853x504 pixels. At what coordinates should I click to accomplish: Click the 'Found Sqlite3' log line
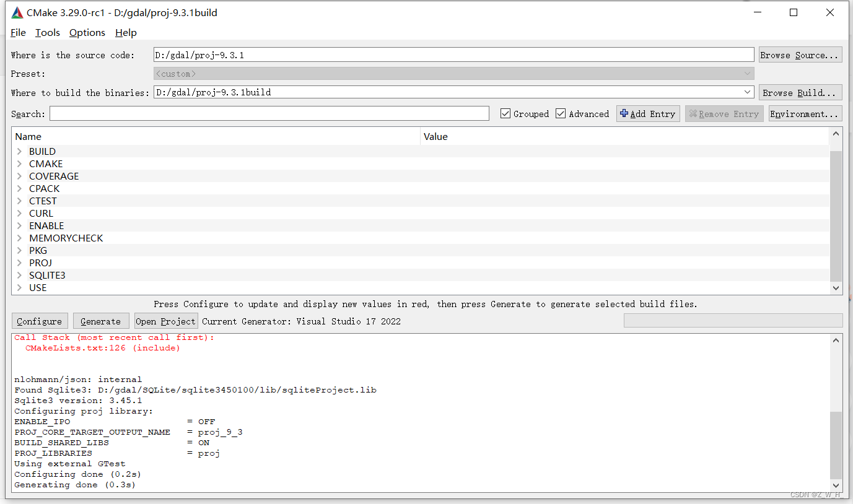coord(195,390)
